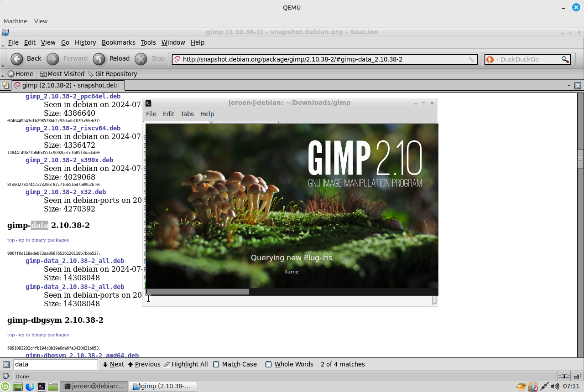Reload the snapshot.debian.org page

click(99, 59)
